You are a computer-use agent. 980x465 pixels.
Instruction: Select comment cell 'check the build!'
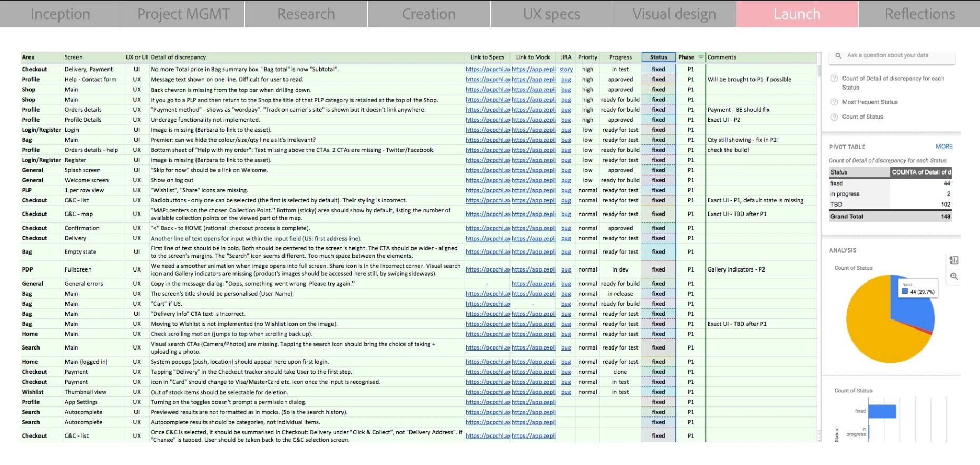761,150
